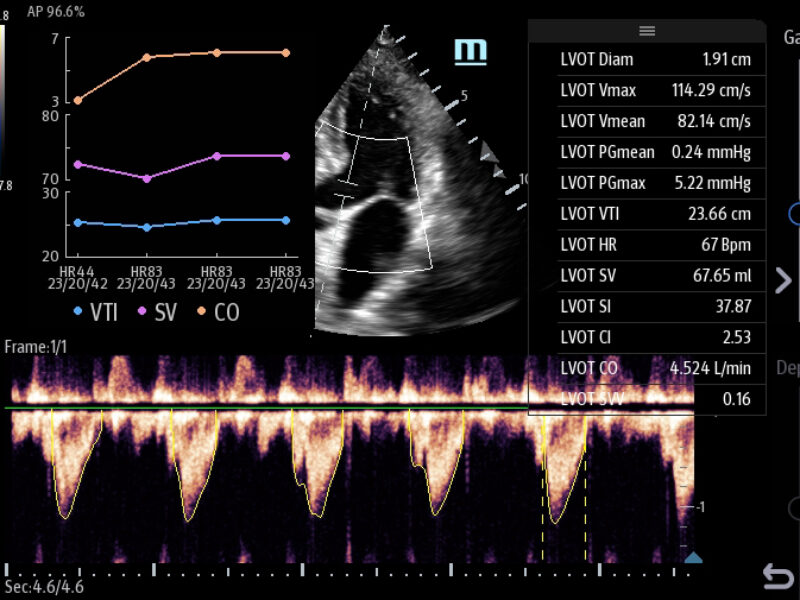
Task: Click the back arrow icon
Action: (x=777, y=576)
